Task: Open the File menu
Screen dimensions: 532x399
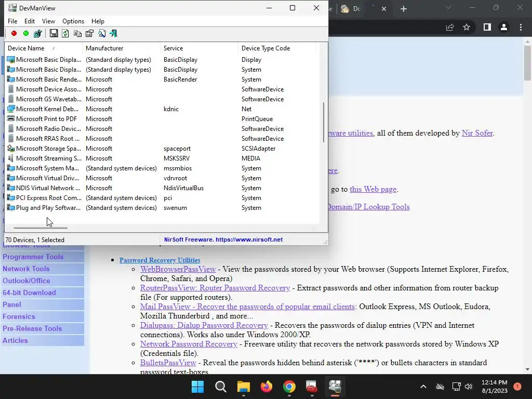Action: (x=12, y=21)
